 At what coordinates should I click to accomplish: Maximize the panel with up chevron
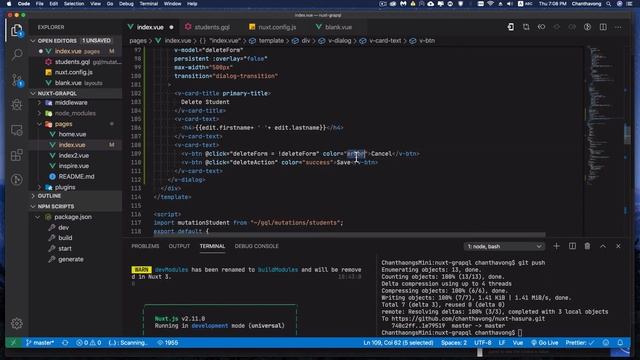[603, 246]
